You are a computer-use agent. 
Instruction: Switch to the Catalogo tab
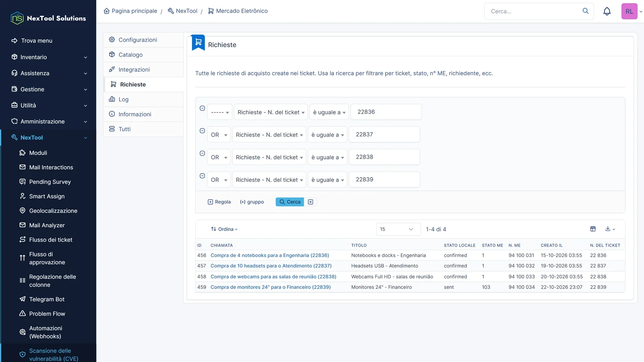(x=143, y=55)
